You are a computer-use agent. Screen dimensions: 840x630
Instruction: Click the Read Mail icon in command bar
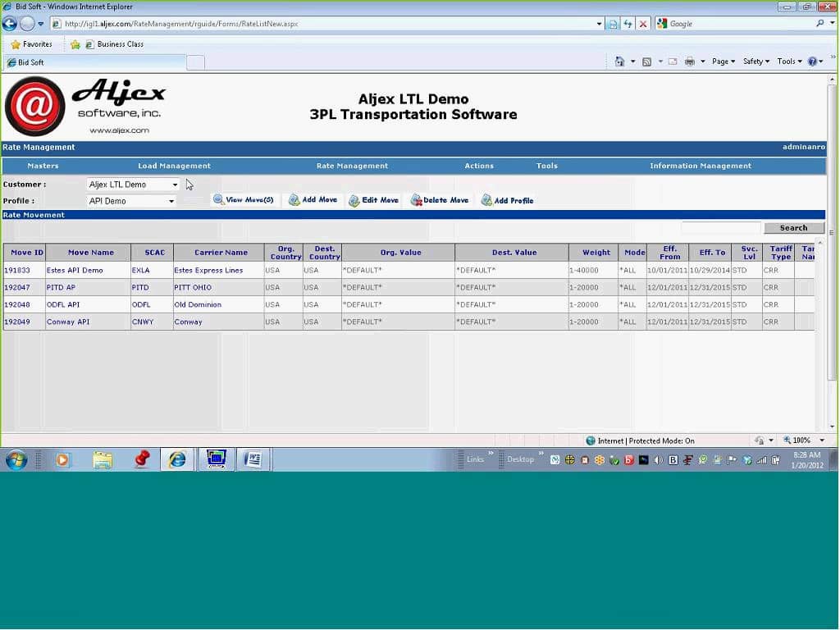pos(673,62)
